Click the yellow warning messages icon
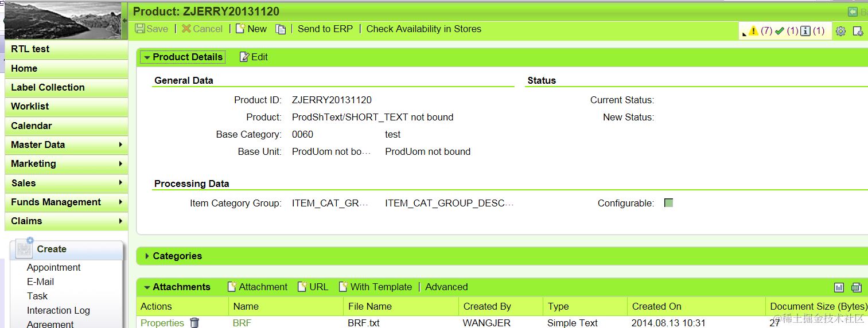Viewport: 868px width, 328px height. click(x=754, y=31)
